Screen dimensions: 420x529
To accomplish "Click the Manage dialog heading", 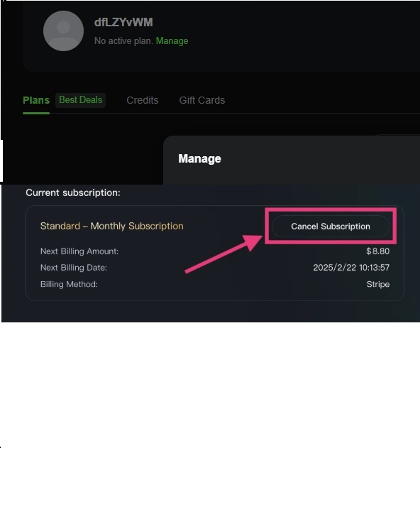I will 199,158.
